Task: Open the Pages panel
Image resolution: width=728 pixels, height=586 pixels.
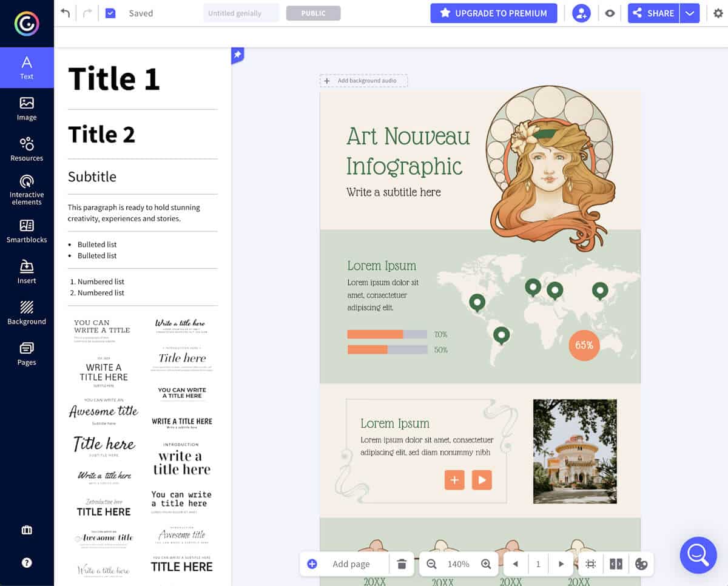Action: coord(27,354)
